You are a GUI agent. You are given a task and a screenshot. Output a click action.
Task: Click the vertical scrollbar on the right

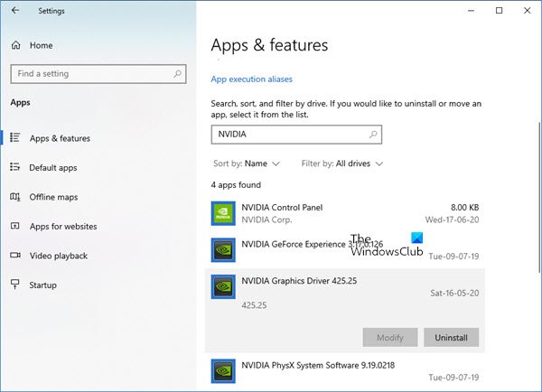click(x=539, y=197)
